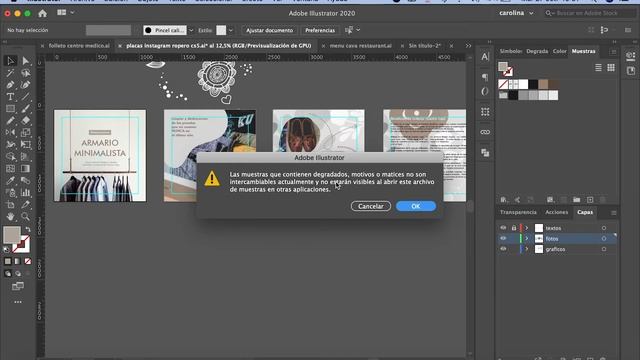Viewport: 640px width, 360px height.
Task: Expand the fotos layer
Action: coord(527,238)
